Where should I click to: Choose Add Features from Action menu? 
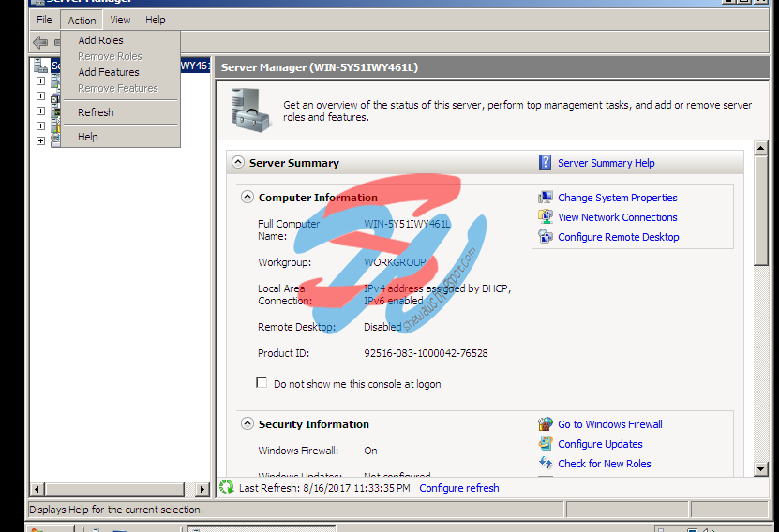109,72
